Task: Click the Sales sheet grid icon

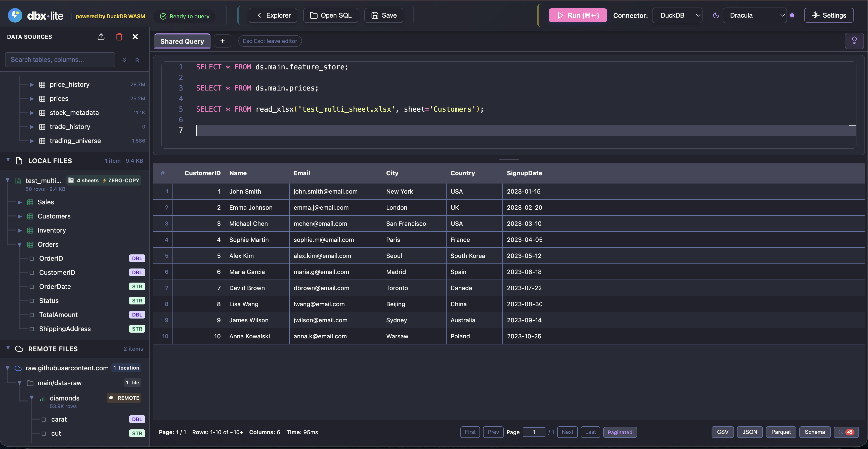Action: [x=30, y=202]
